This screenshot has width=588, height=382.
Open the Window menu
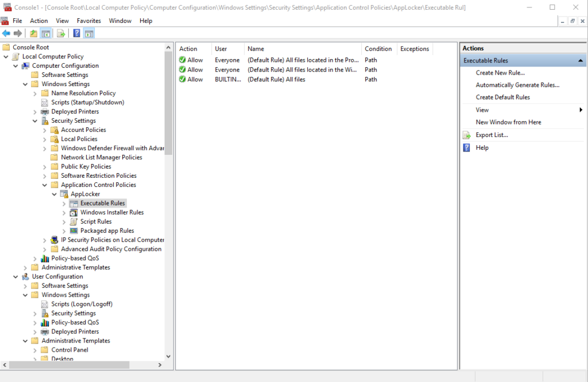point(120,21)
